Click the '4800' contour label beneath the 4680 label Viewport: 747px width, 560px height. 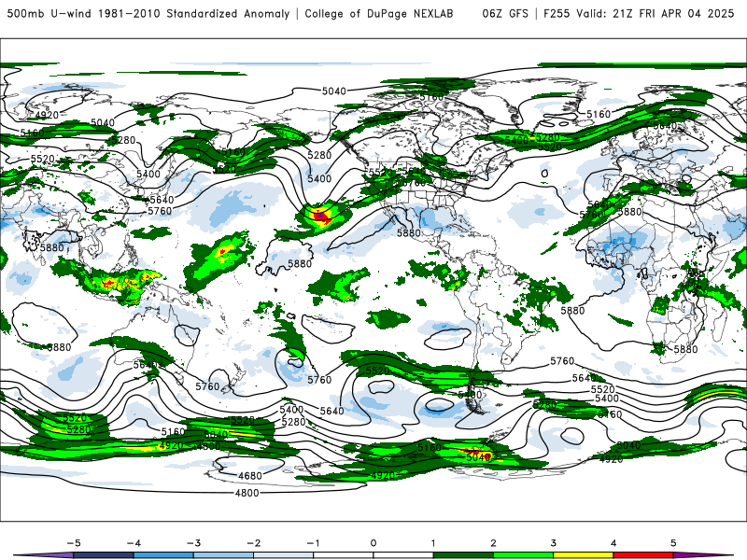click(247, 493)
